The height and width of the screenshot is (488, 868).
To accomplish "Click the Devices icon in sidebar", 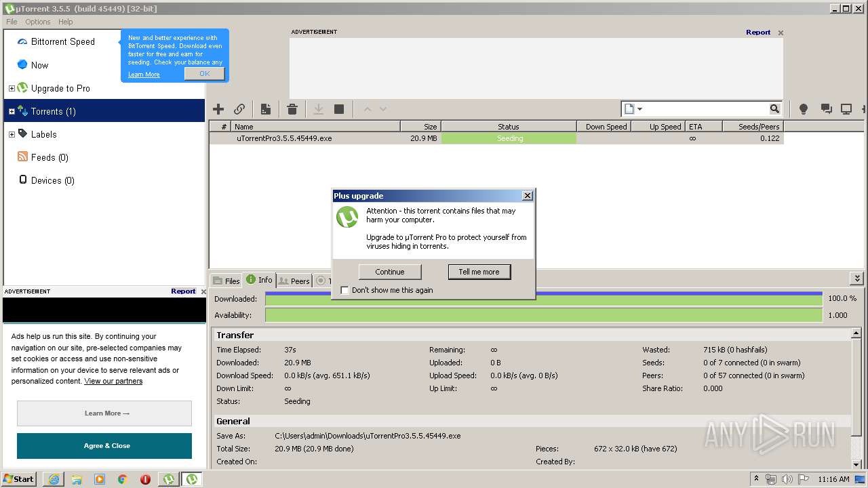I will click(x=23, y=180).
